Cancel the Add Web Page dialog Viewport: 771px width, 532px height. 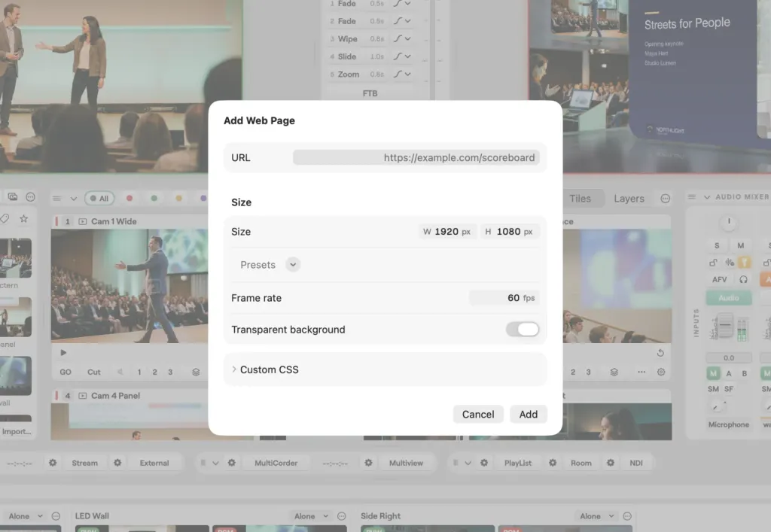click(478, 414)
